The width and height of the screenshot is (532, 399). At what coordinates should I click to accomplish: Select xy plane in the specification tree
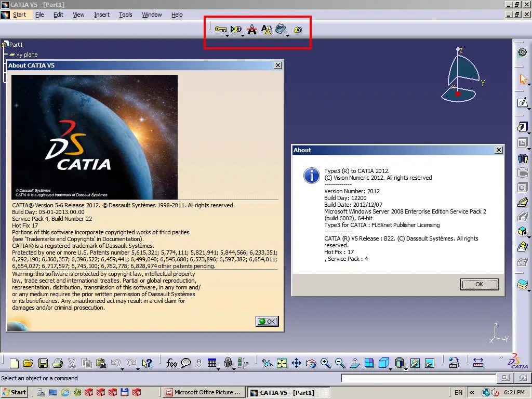(x=26, y=55)
